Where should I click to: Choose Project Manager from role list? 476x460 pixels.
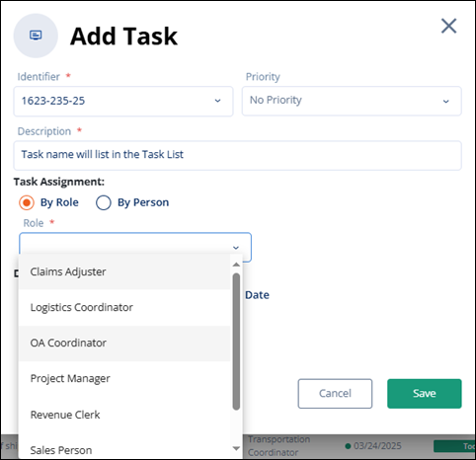pos(124,379)
